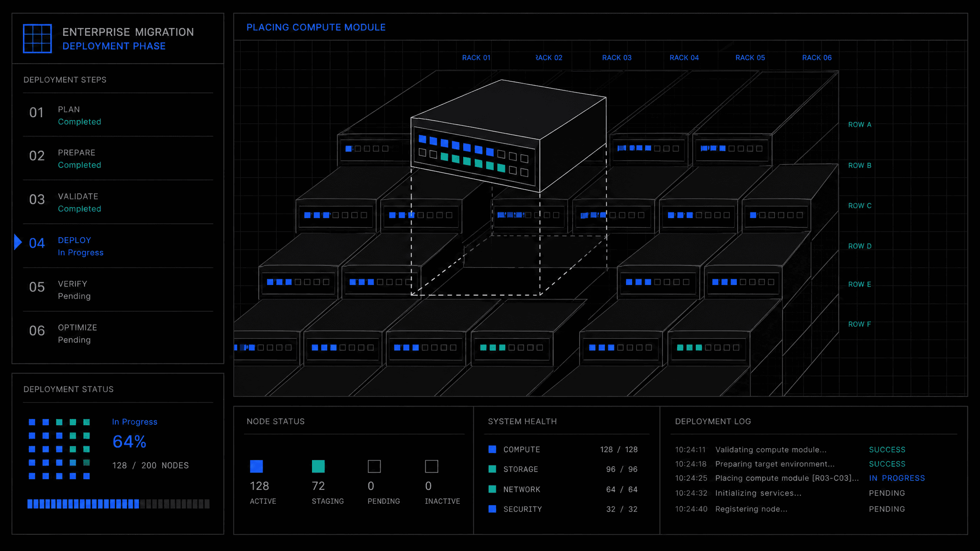980x551 pixels.
Task: Click the RACK 03 column label
Action: 617,57
